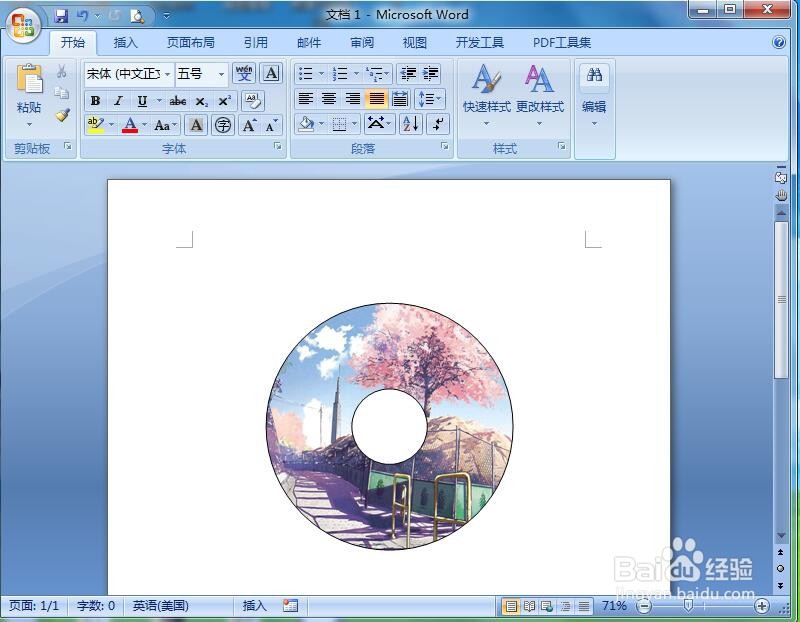Toggle bold formatting

(95, 101)
